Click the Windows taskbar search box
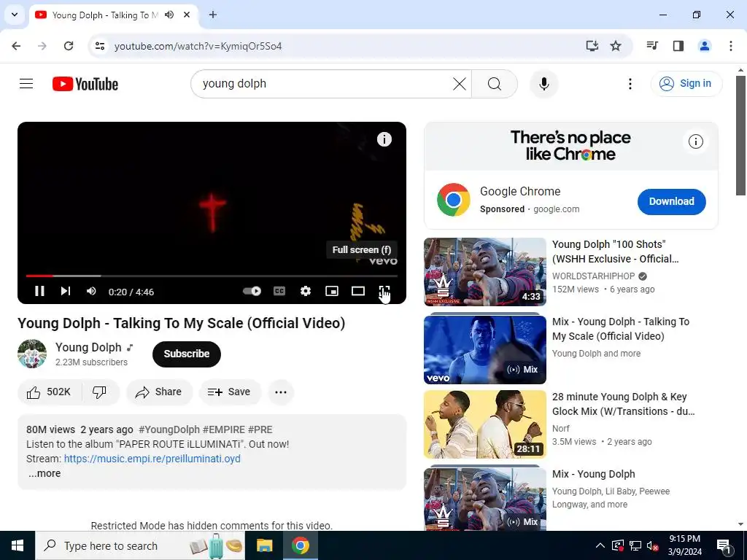This screenshot has width=747, height=560. click(x=140, y=545)
